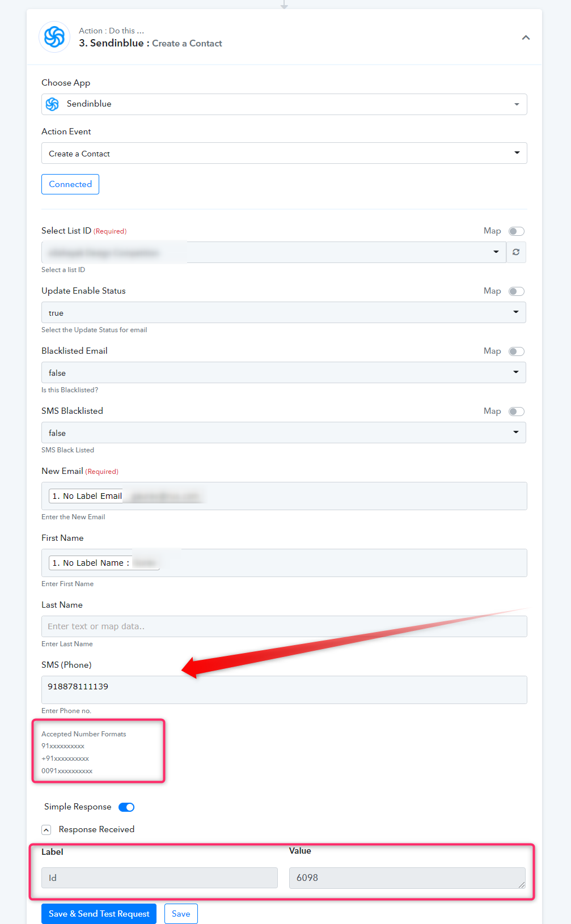Open the Select List ID dropdown
The image size is (571, 924).
coord(273,252)
